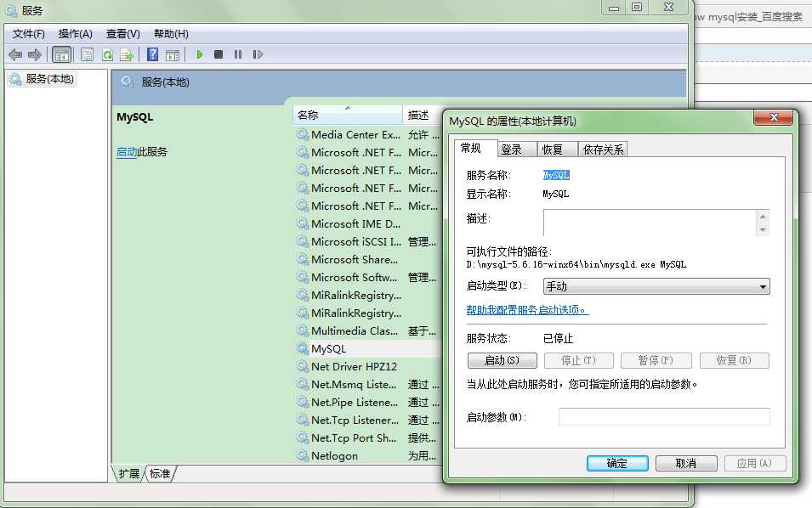Click the Pause service icon
Viewport: 812px width, 508px height.
[x=238, y=54]
